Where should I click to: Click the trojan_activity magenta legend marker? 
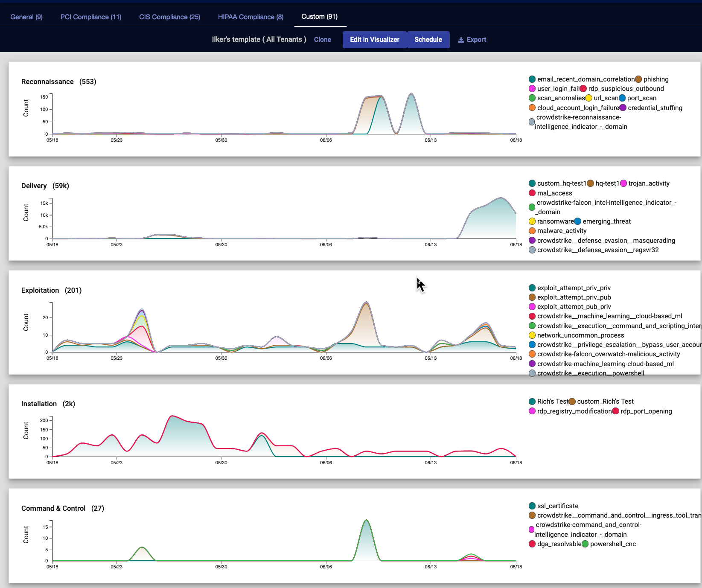point(623,183)
